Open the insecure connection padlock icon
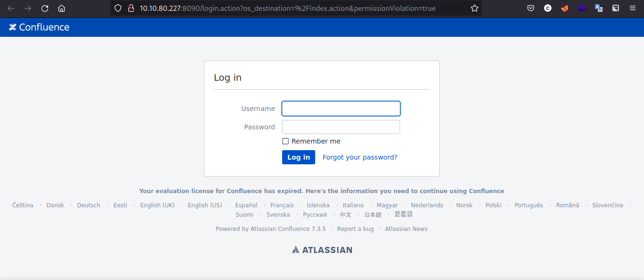This screenshot has width=644, height=280. [x=131, y=8]
